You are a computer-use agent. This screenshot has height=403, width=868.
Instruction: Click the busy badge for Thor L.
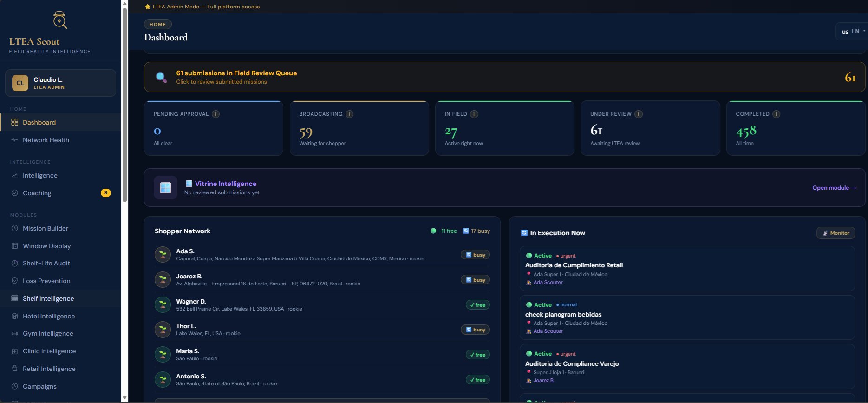point(475,330)
